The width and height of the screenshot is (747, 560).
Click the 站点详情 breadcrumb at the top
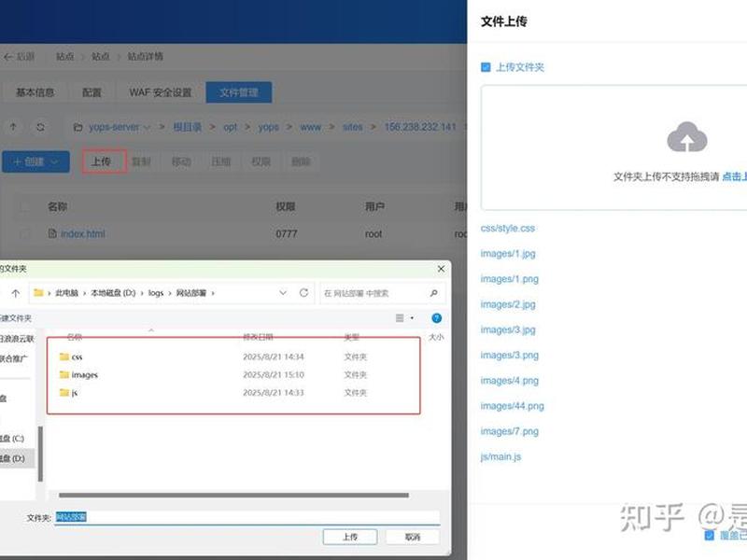click(x=146, y=57)
